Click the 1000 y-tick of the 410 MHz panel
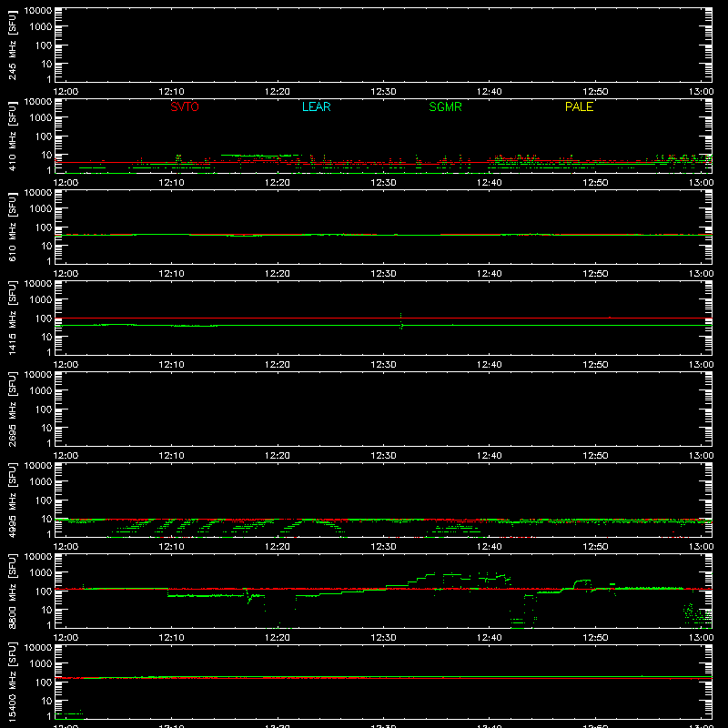Image resolution: width=728 pixels, height=728 pixels. pos(41,118)
